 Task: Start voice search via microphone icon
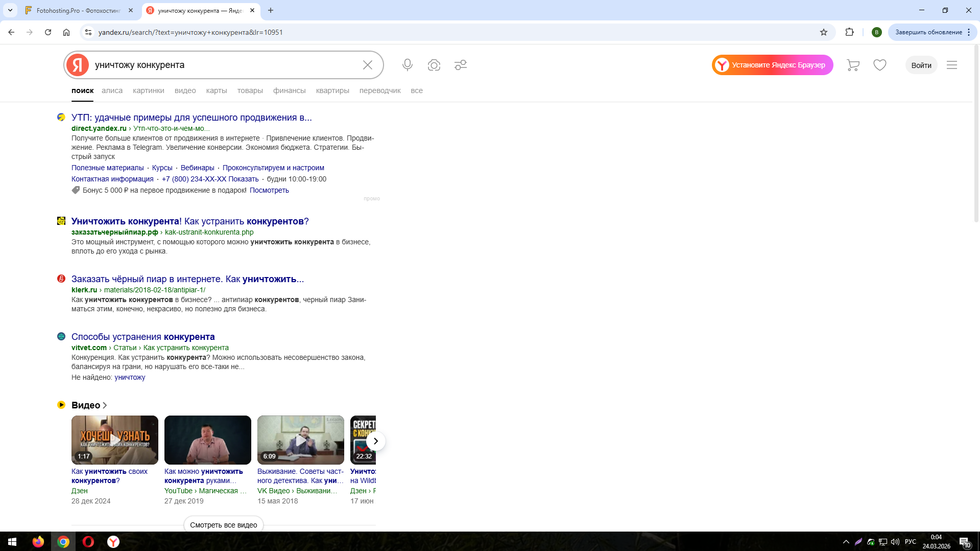[407, 65]
